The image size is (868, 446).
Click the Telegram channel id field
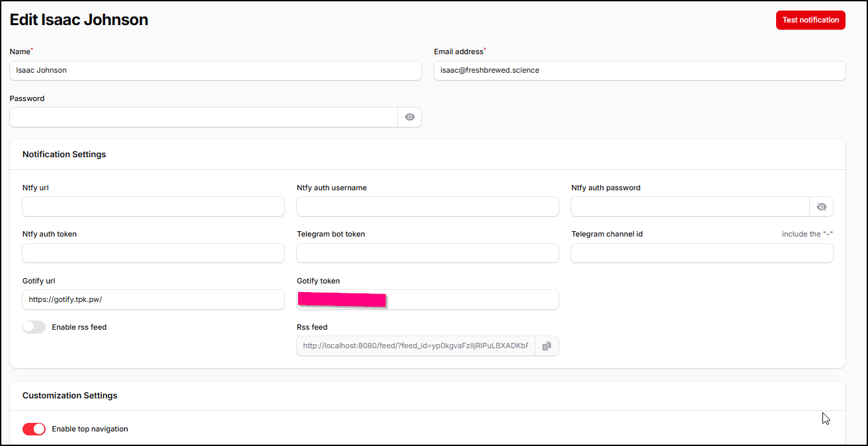(701, 253)
